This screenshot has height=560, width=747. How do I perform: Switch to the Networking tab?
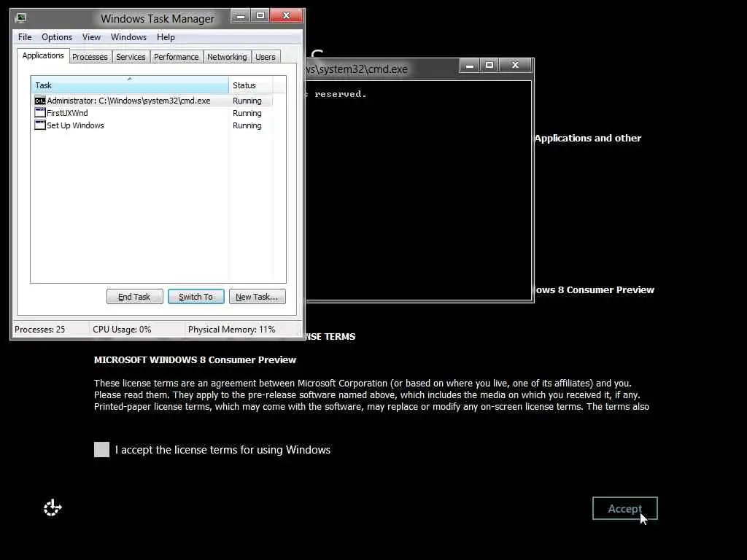[x=228, y=57]
